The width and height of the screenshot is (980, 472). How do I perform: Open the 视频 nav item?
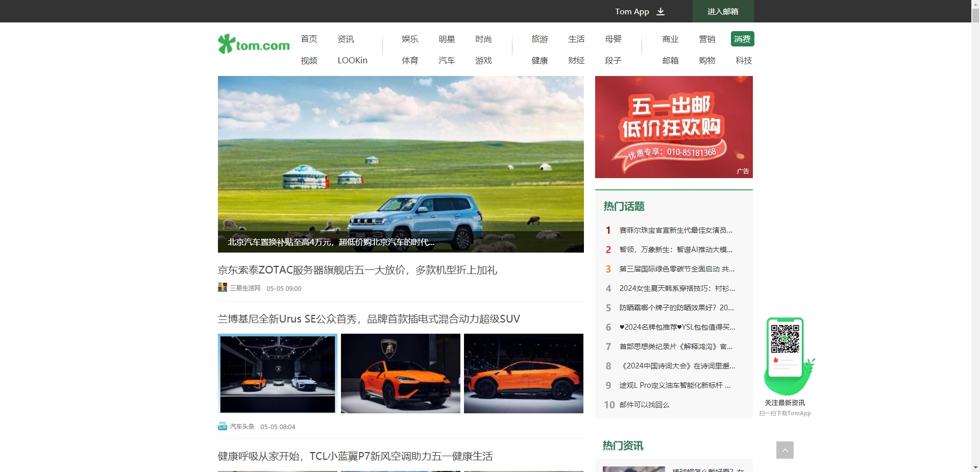309,60
